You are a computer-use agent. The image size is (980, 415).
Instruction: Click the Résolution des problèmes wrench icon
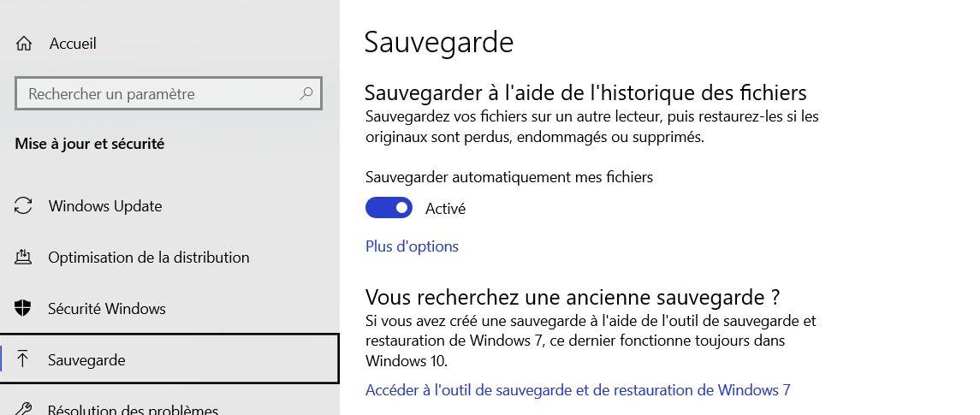click(24, 409)
